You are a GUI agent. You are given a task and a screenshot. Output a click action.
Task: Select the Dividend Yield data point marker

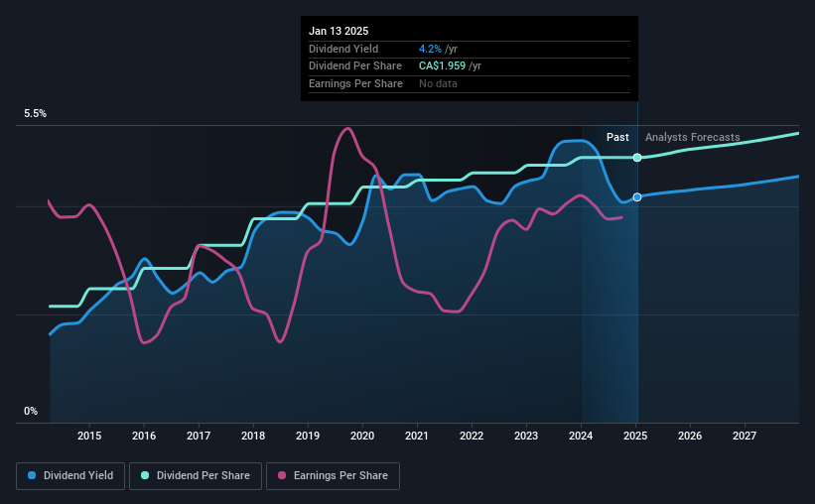coord(637,197)
